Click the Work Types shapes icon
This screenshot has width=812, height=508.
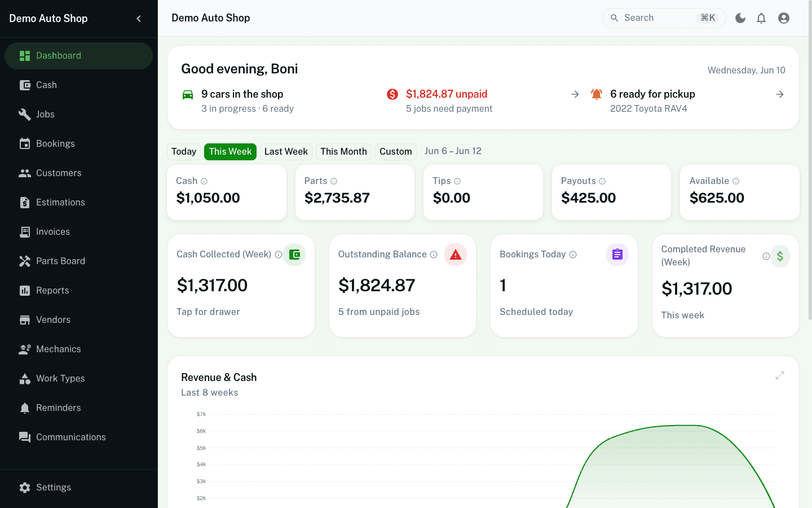(x=25, y=379)
